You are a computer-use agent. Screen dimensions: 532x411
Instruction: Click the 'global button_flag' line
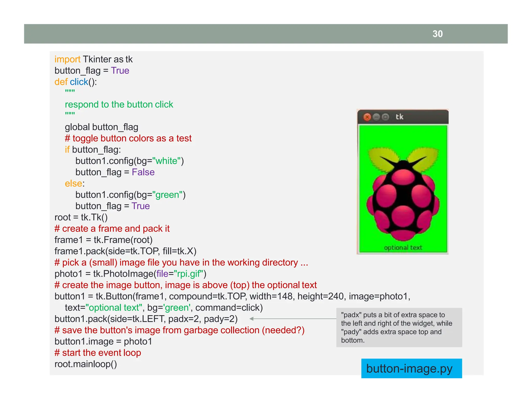pyautogui.click(x=102, y=127)
